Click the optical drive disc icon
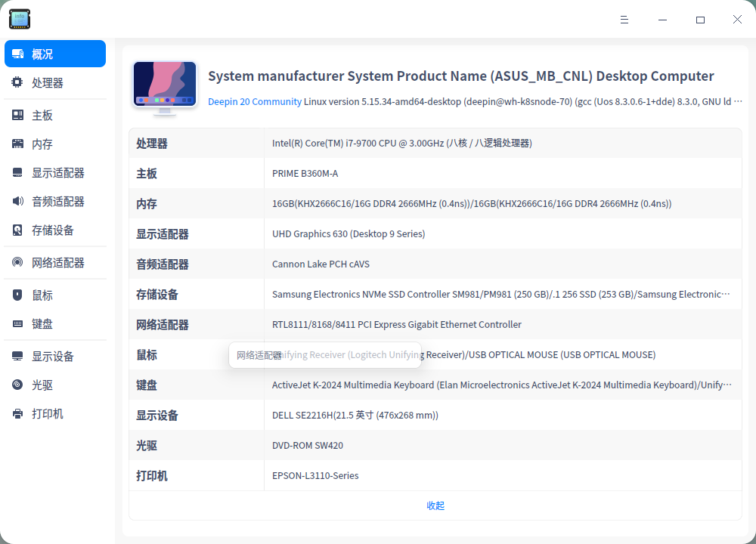Viewport: 756px width, 544px height. point(17,385)
